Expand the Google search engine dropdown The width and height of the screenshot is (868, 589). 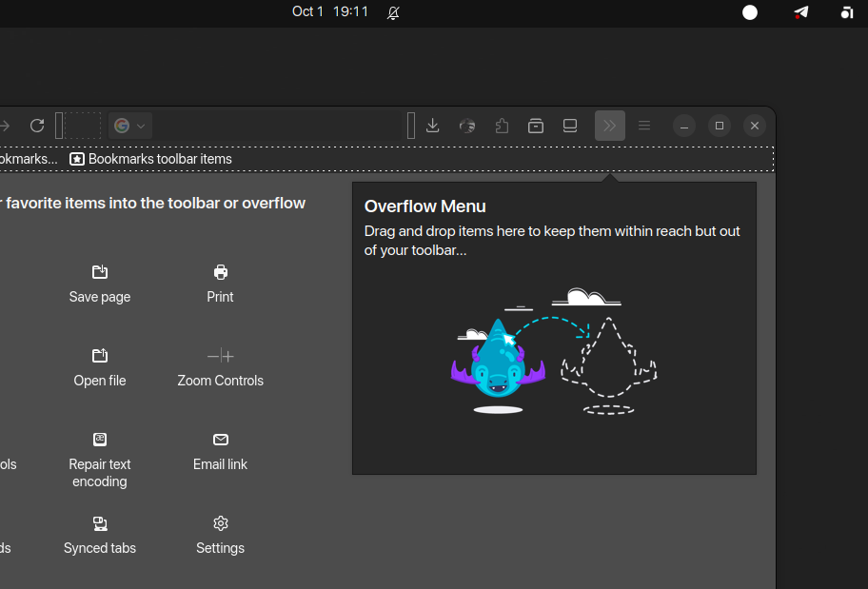pyautogui.click(x=130, y=126)
